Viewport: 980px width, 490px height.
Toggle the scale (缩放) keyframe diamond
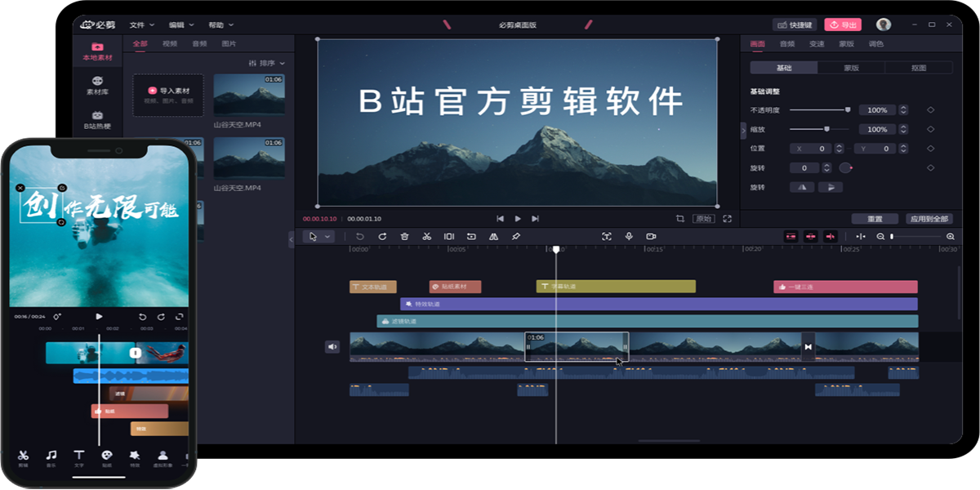pos(930,129)
